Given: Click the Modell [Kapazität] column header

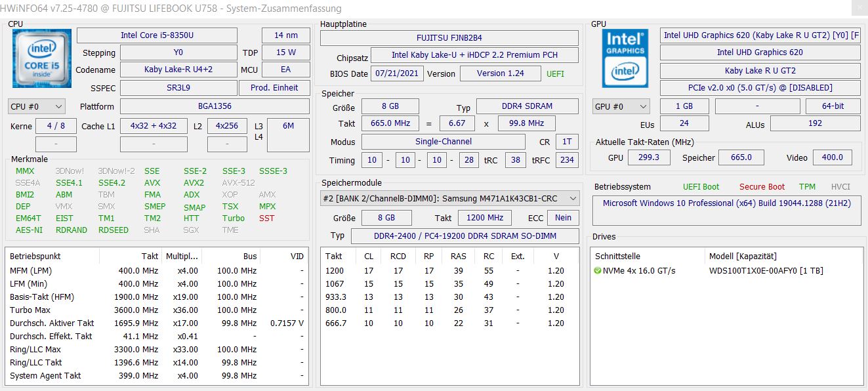Looking at the screenshot, I should pyautogui.click(x=783, y=257).
